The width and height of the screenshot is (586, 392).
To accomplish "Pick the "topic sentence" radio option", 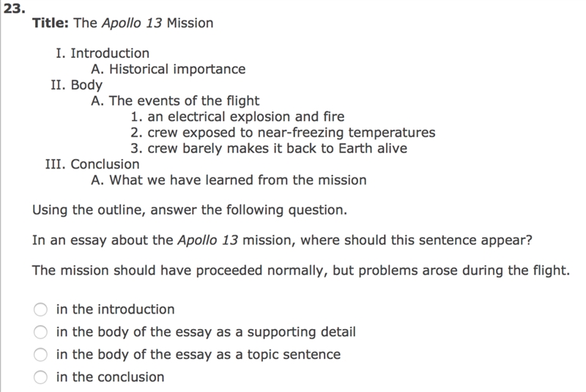I will click(x=40, y=355).
